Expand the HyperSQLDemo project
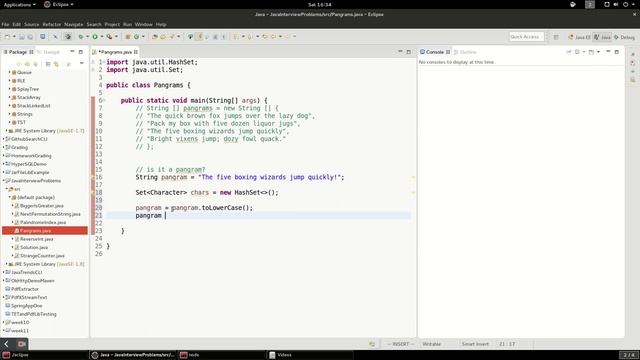Screen dimensions: 640x360 coord(4,164)
